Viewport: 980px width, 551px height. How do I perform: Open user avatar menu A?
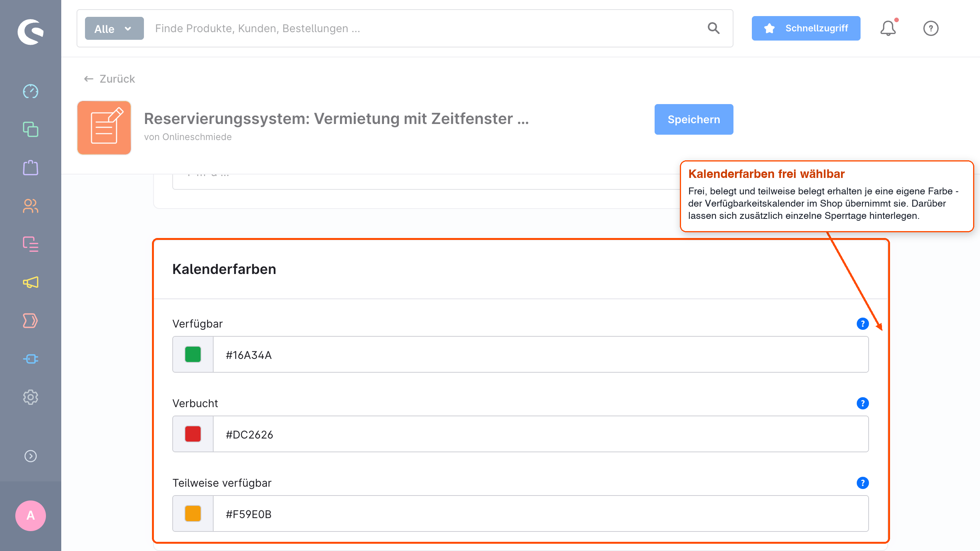[x=31, y=515]
